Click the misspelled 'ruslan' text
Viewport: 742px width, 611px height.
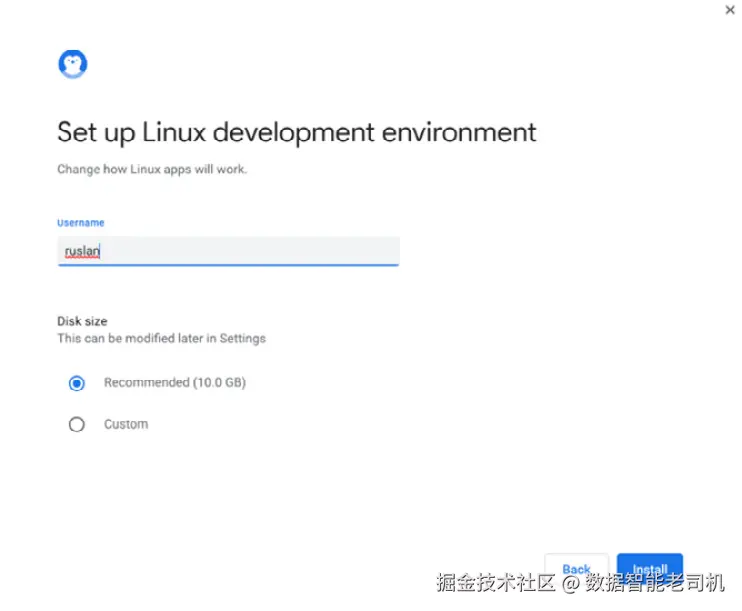coord(82,250)
